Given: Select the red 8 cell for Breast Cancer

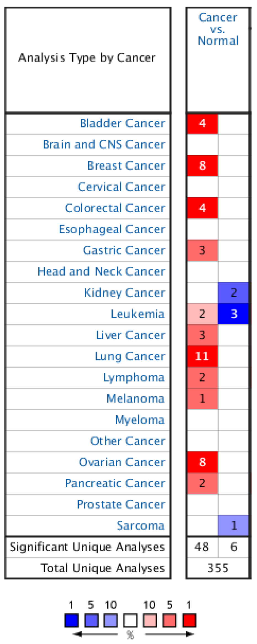Looking at the screenshot, I should coord(202,166).
